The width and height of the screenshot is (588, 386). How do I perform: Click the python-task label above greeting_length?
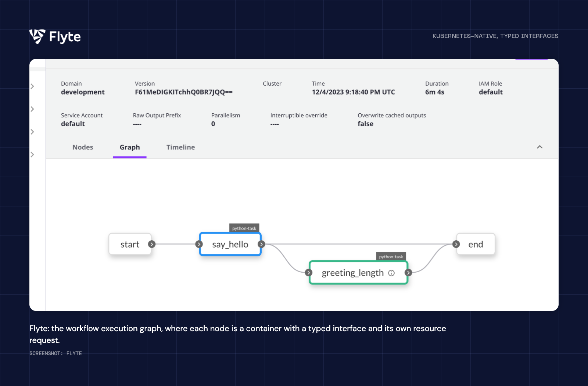(391, 256)
